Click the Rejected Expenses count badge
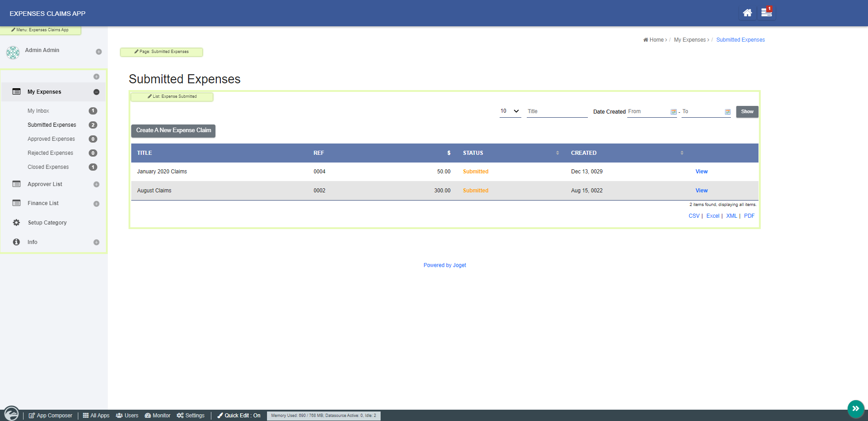The height and width of the screenshot is (421, 868). pyautogui.click(x=93, y=153)
